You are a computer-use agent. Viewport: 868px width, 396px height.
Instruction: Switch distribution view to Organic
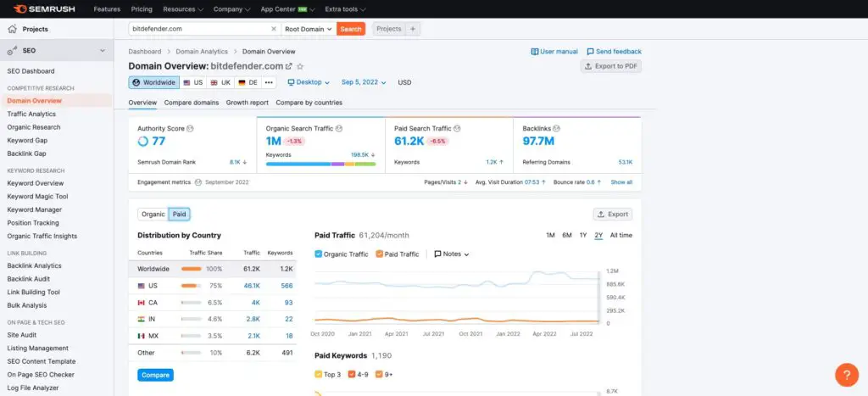coord(153,215)
